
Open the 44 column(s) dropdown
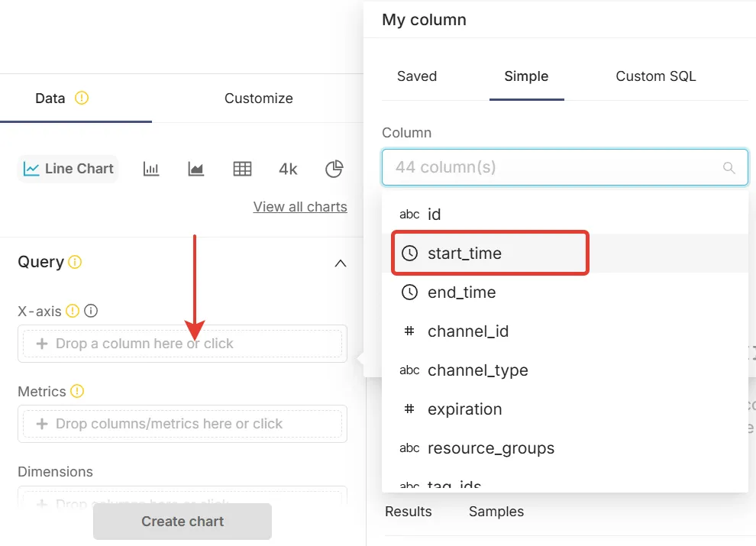tap(565, 167)
